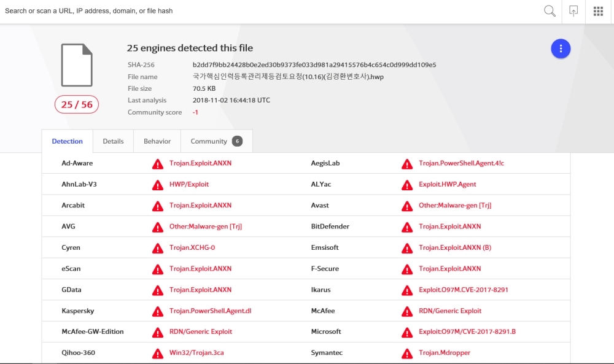Click the .hwp file name text
The width and height of the screenshot is (614, 364).
point(288,77)
